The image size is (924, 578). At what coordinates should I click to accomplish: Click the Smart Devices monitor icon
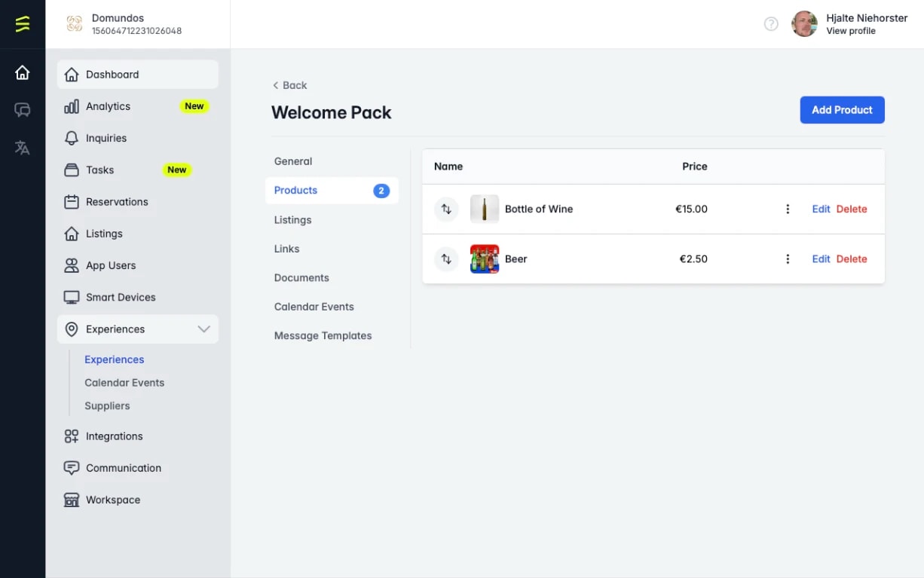tap(72, 297)
